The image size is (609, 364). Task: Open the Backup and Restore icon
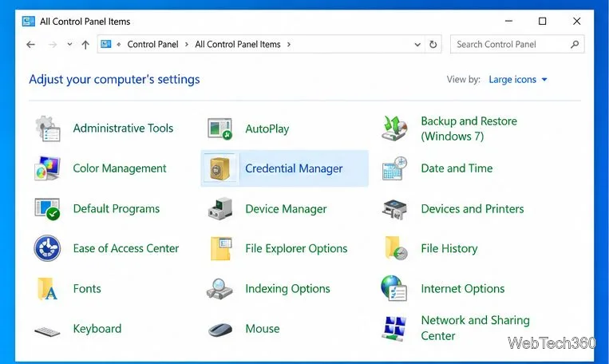click(x=394, y=129)
